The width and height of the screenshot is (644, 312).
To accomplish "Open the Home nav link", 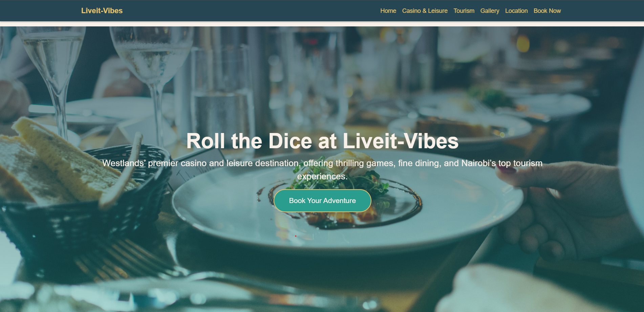I will [x=388, y=11].
